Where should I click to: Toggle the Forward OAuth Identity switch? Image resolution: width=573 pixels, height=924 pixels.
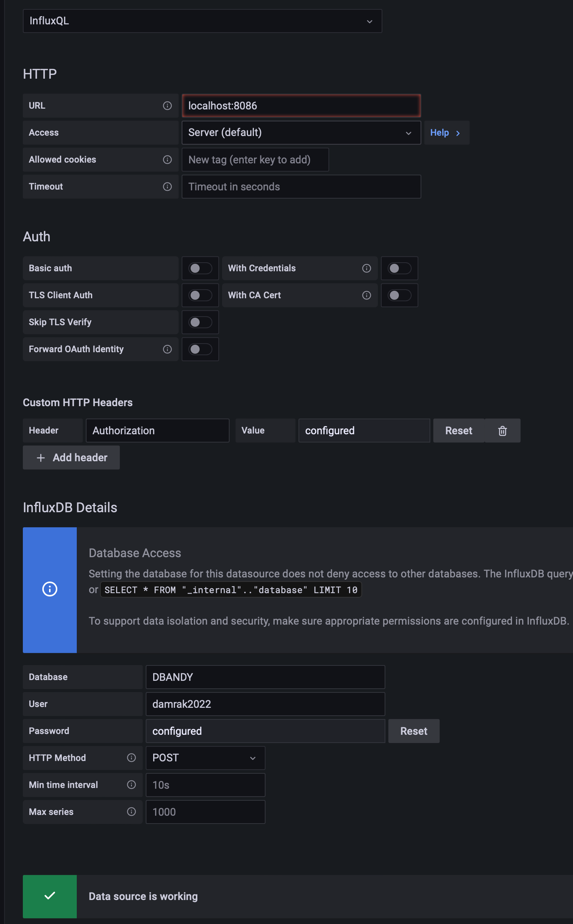pos(200,349)
